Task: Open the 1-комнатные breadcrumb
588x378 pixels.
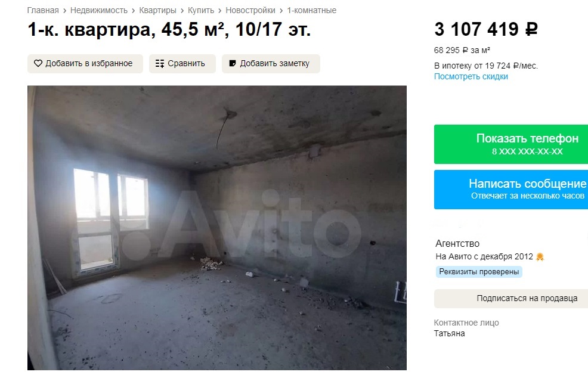Action: click(312, 11)
